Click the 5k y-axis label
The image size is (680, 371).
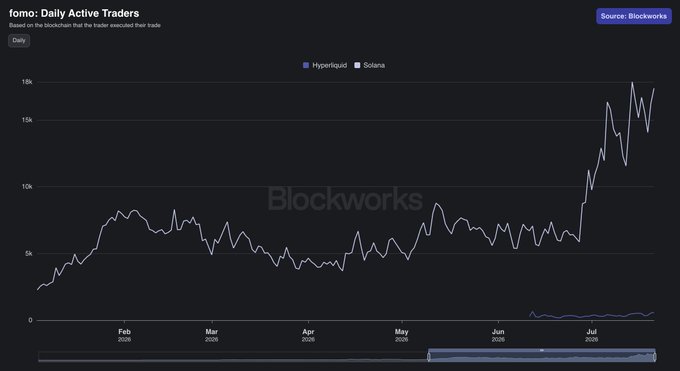(29, 253)
